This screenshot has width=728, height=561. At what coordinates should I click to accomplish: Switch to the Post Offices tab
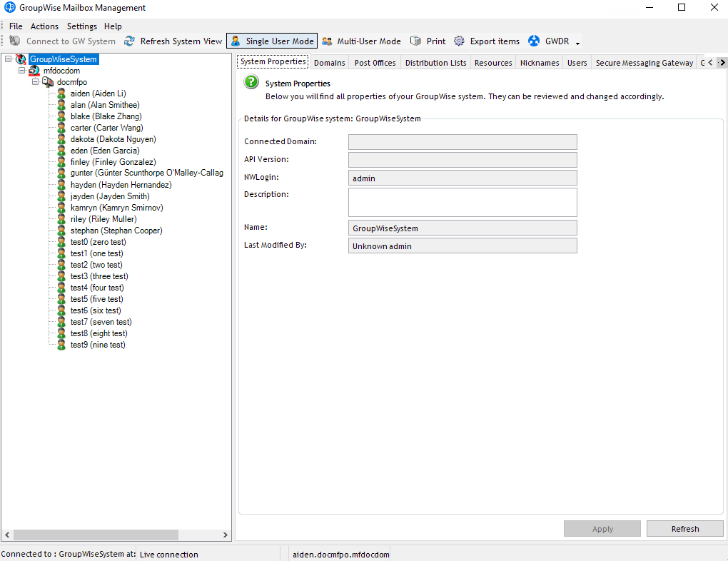click(x=375, y=63)
